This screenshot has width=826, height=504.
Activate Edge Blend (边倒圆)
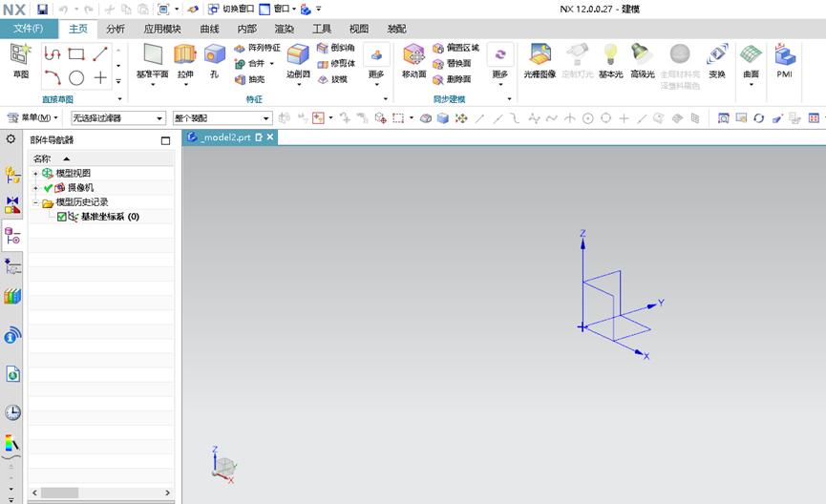pyautogui.click(x=298, y=60)
